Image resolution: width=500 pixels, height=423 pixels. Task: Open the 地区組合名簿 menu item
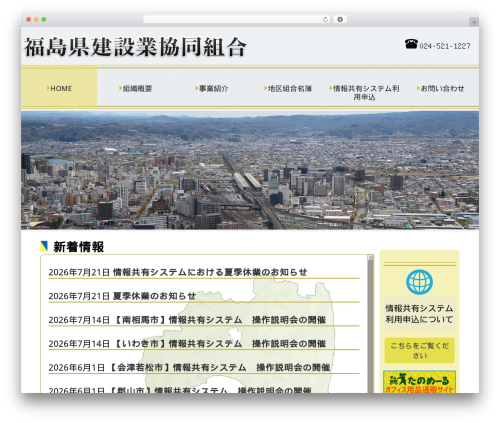pyautogui.click(x=288, y=88)
